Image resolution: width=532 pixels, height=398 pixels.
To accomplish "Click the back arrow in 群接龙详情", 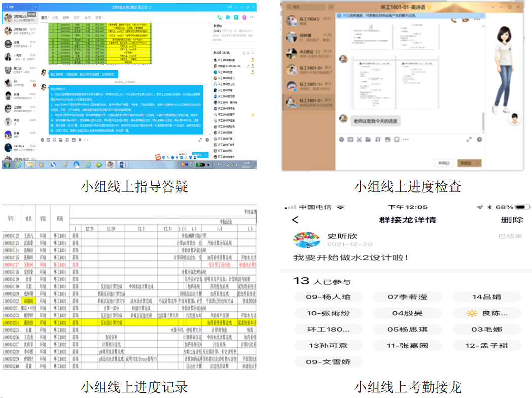I will coord(296,220).
